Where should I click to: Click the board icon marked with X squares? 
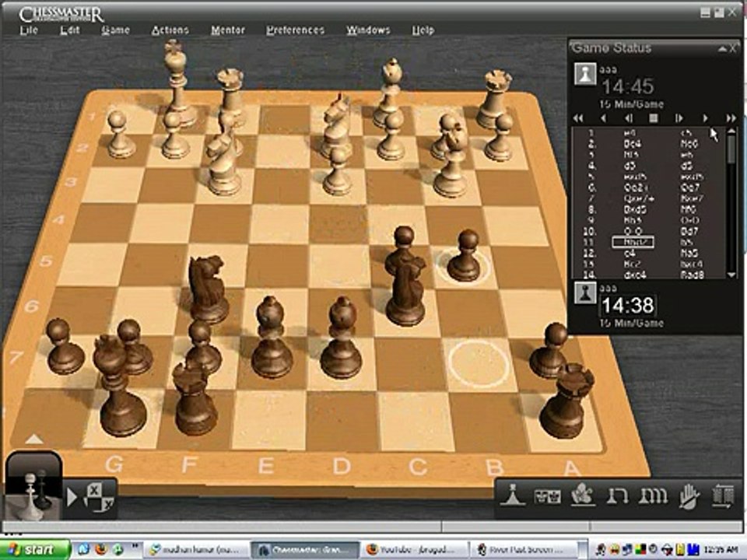[99, 497]
